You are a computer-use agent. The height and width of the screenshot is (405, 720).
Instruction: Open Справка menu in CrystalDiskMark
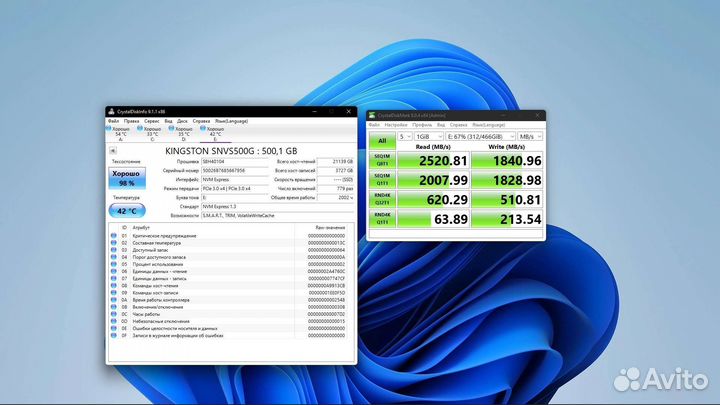tap(458, 125)
